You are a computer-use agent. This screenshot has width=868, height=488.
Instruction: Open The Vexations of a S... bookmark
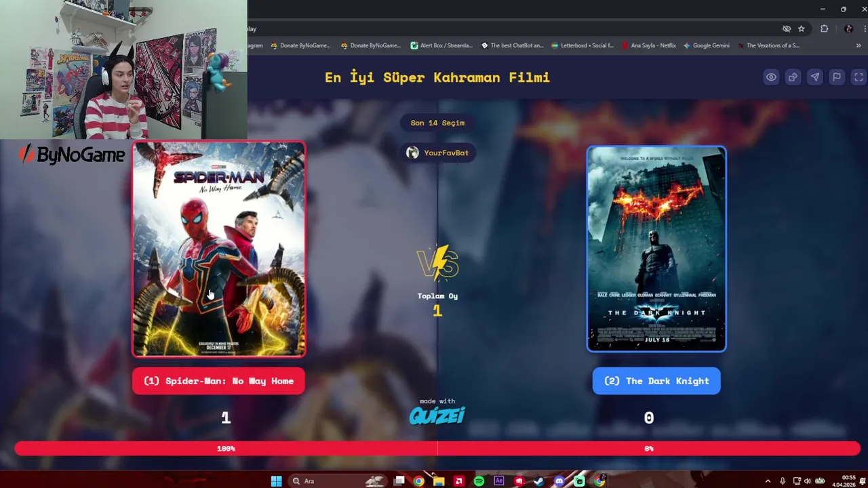click(x=768, y=45)
